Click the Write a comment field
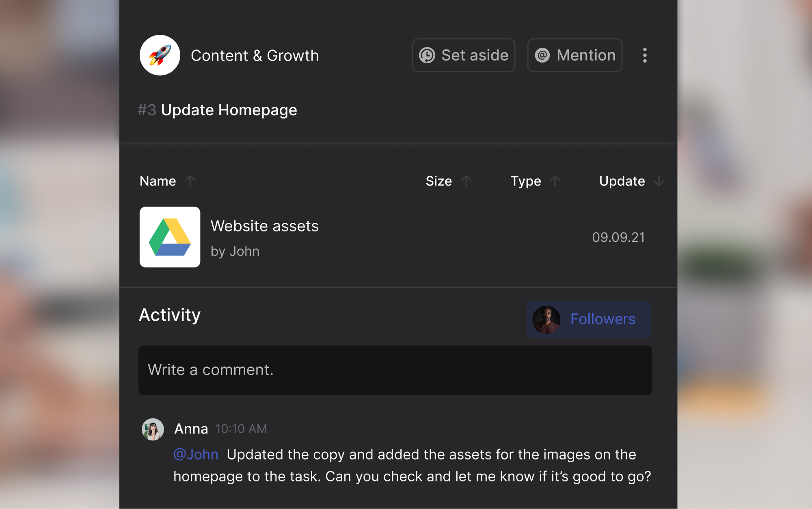The image size is (812, 509). (395, 370)
